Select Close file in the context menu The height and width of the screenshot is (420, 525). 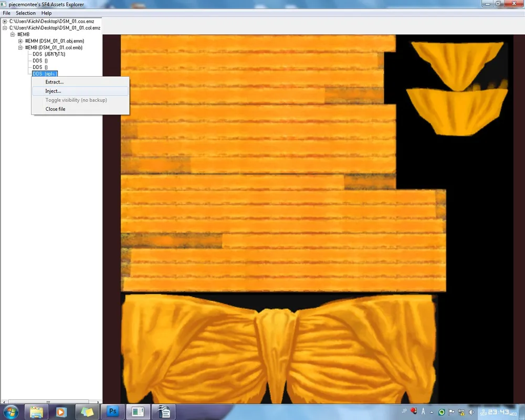55,109
